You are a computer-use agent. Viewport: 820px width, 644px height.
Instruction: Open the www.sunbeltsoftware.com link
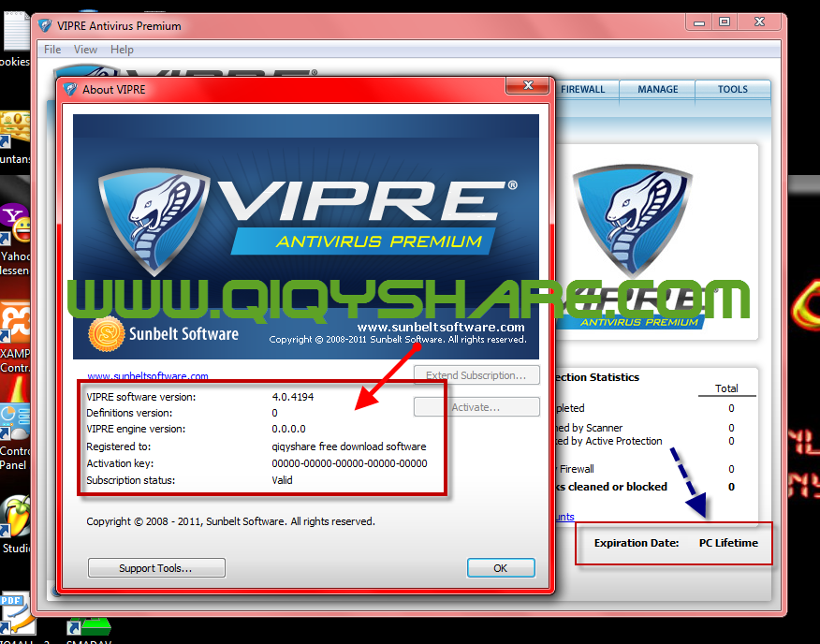coord(148,376)
